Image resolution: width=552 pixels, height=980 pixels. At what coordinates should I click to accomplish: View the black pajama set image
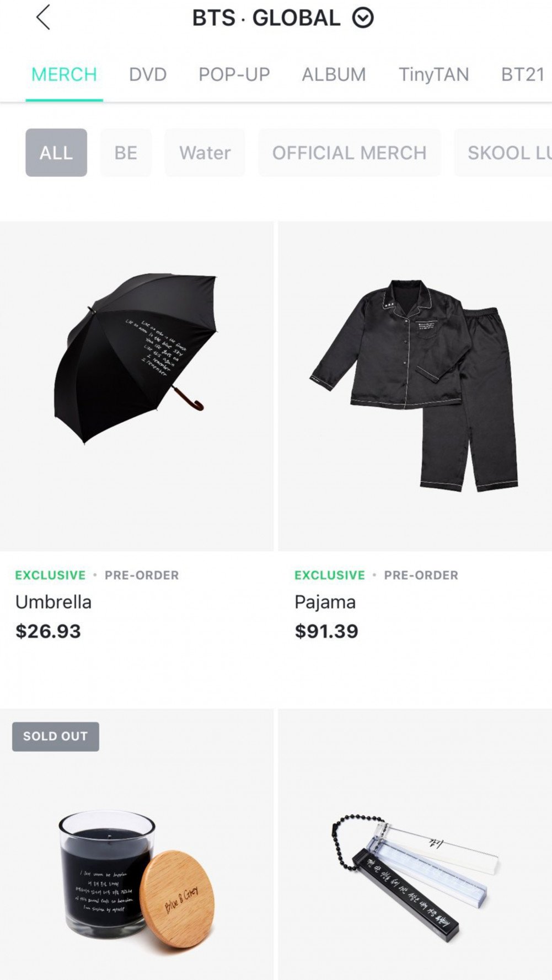coord(415,386)
